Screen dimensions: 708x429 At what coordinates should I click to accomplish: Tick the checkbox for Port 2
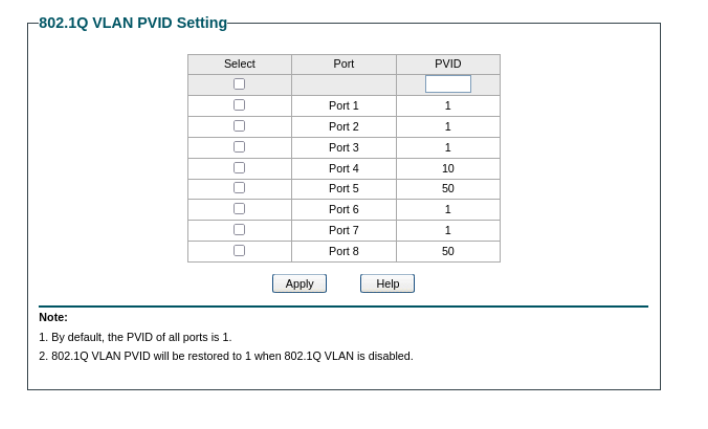coord(239,126)
